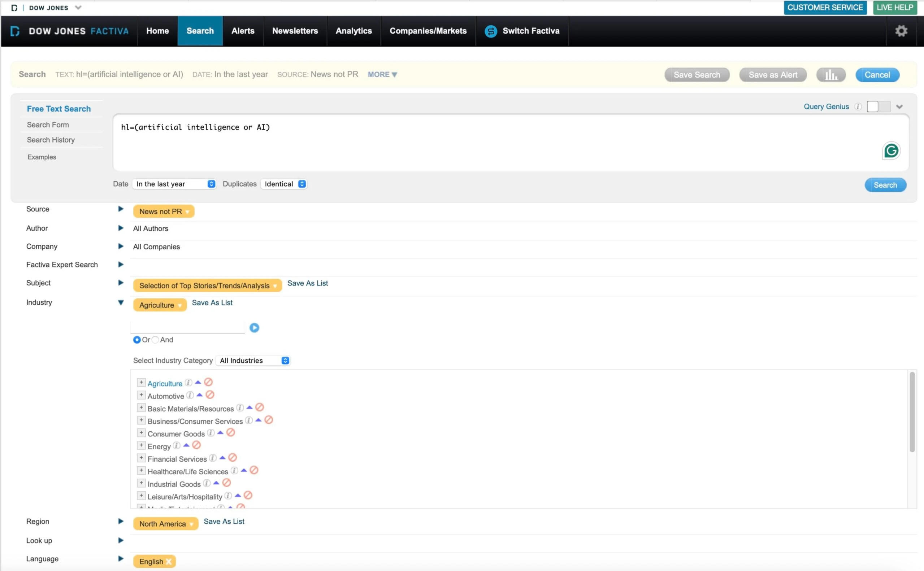
Task: Click Save As List beside North America
Action: tap(224, 521)
